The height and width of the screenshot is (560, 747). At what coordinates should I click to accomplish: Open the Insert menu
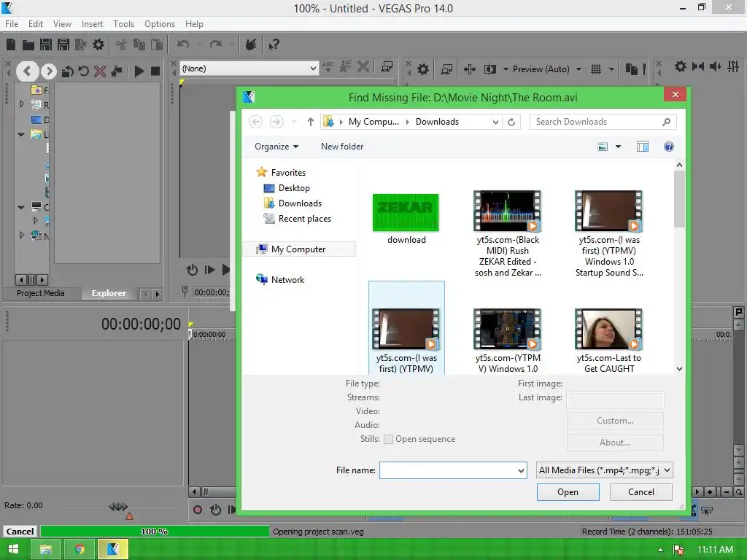pos(92,24)
